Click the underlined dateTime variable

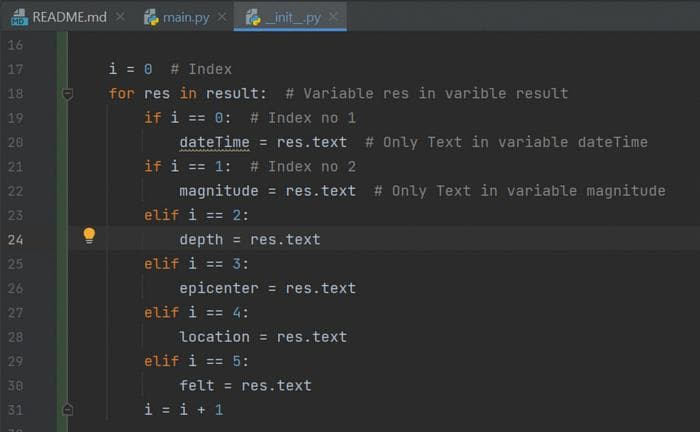tap(214, 142)
